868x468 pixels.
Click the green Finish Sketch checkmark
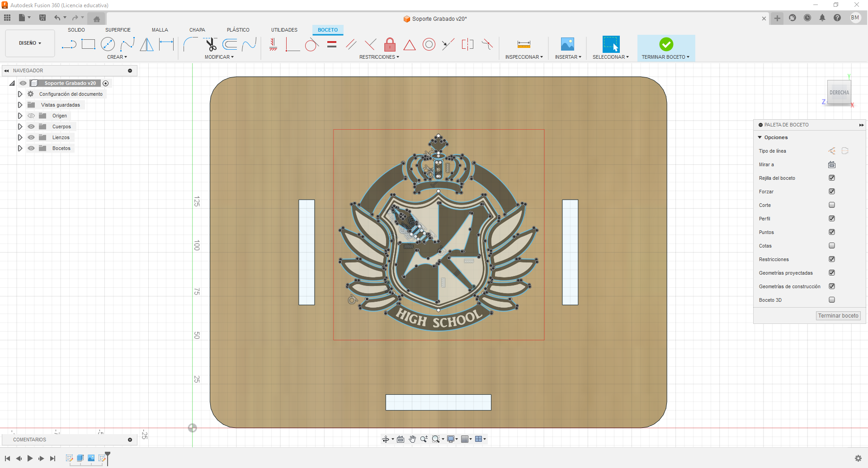(x=666, y=44)
